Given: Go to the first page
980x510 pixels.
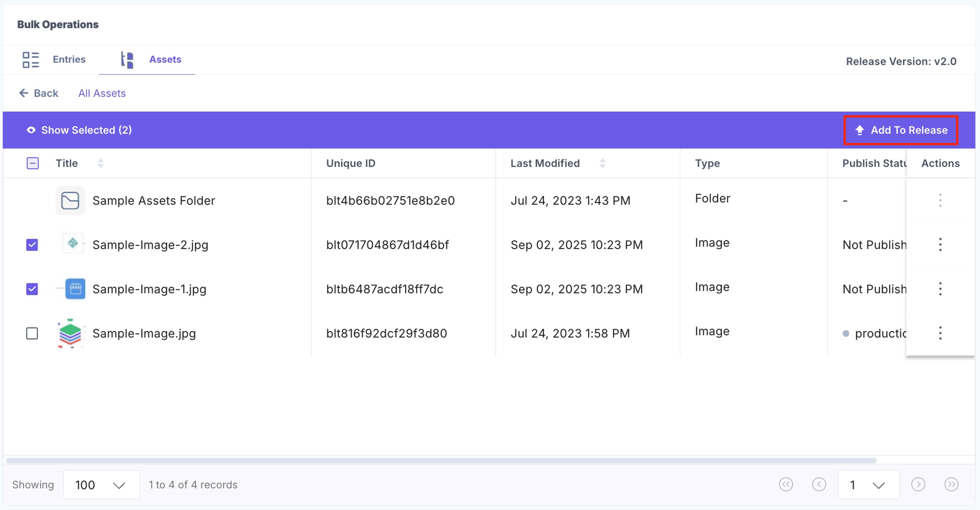Looking at the screenshot, I should [x=786, y=484].
